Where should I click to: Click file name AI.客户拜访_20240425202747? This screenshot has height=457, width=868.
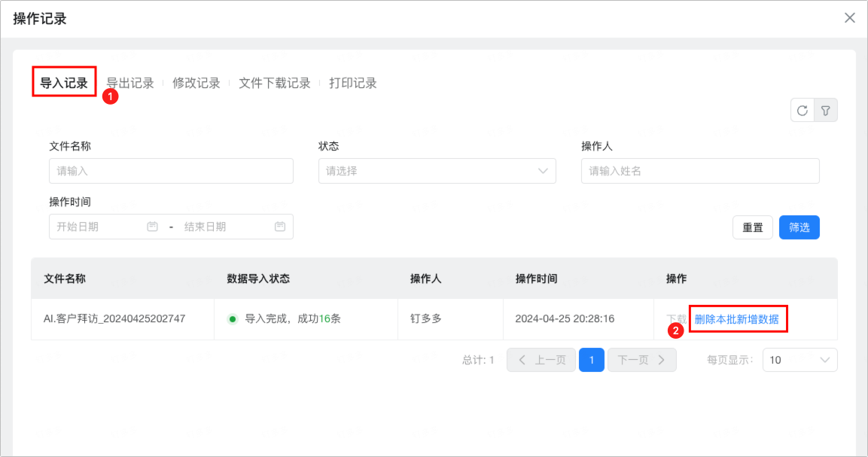[x=114, y=318]
